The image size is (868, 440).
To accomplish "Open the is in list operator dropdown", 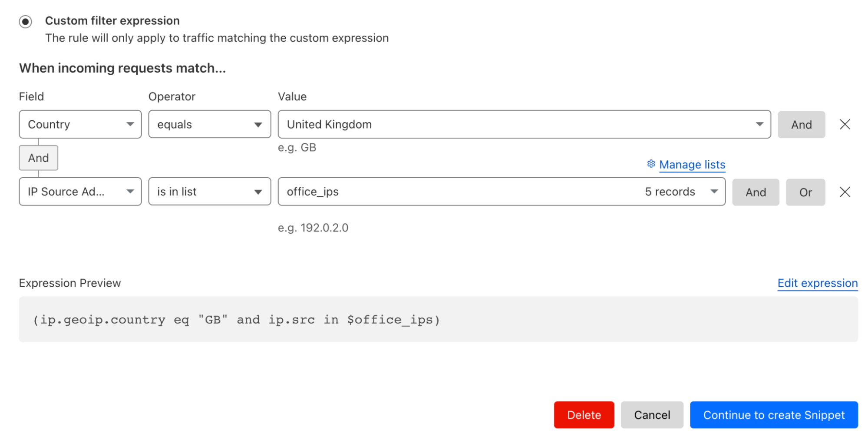I will coord(210,192).
